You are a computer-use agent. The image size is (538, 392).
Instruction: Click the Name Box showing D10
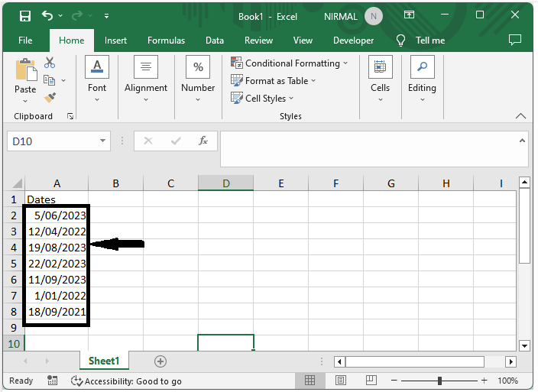(x=52, y=141)
